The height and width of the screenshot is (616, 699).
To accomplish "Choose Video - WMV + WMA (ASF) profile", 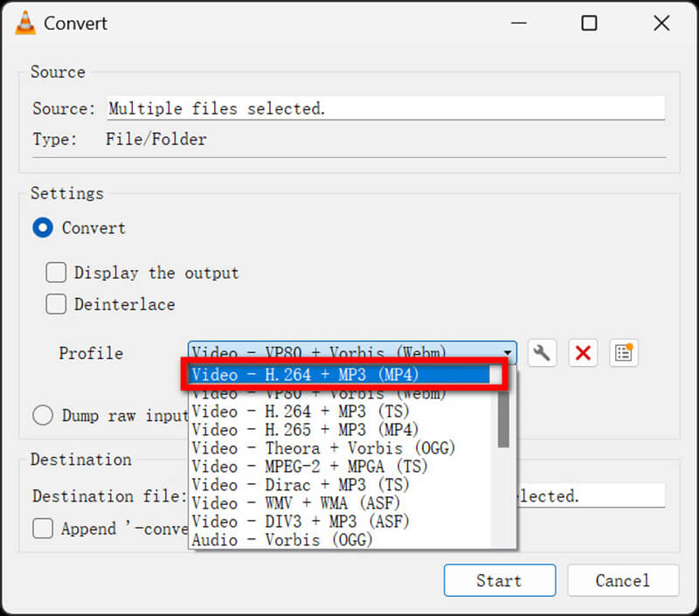I will (341, 502).
